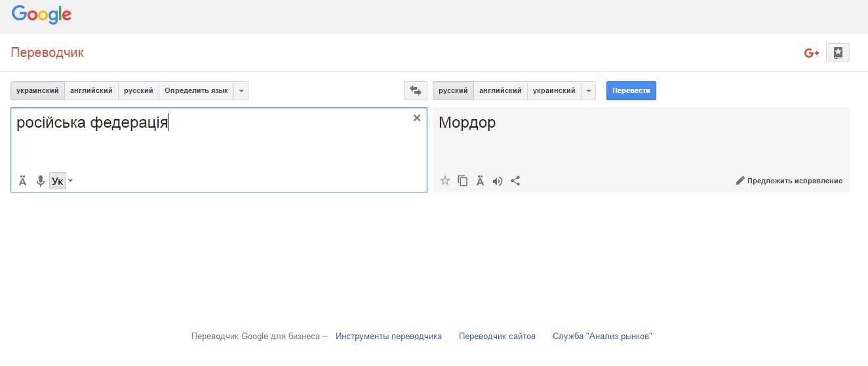The image size is (868, 366).
Task: Select украинский as the source language
Action: coord(37,91)
